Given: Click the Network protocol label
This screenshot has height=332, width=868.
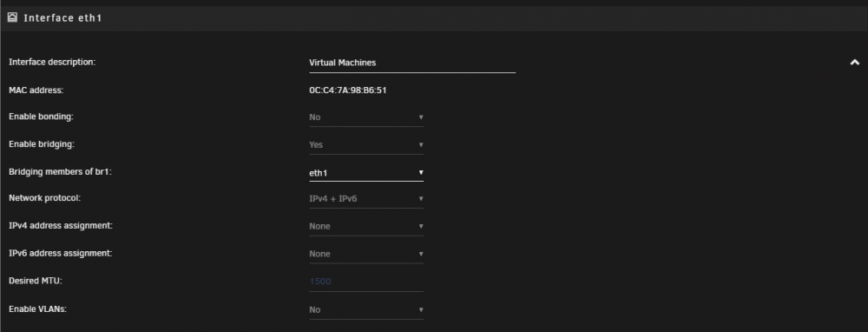Looking at the screenshot, I should pyautogui.click(x=44, y=198).
